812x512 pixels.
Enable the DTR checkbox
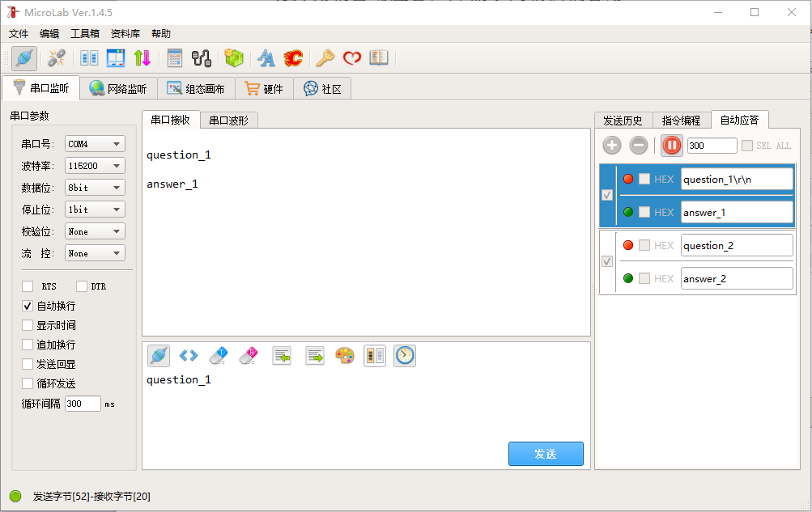pyautogui.click(x=82, y=286)
